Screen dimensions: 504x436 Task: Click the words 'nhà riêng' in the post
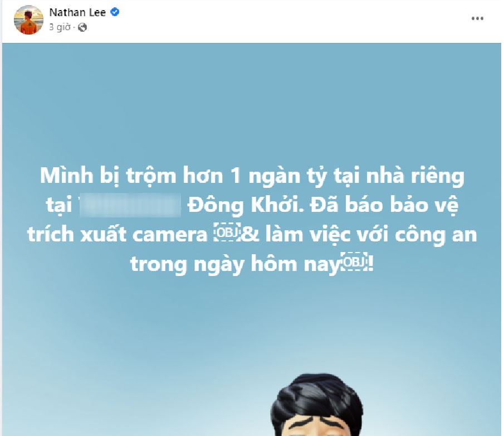pyautogui.click(x=415, y=176)
